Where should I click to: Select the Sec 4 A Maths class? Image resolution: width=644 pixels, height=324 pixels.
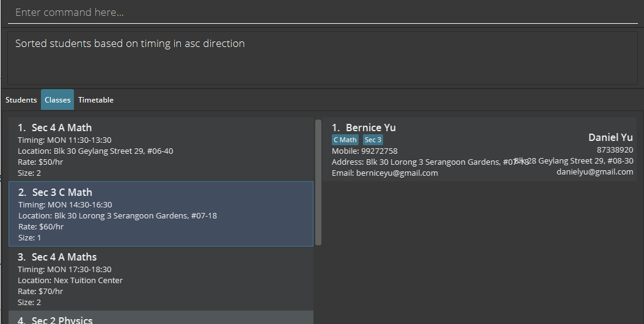[x=161, y=278]
